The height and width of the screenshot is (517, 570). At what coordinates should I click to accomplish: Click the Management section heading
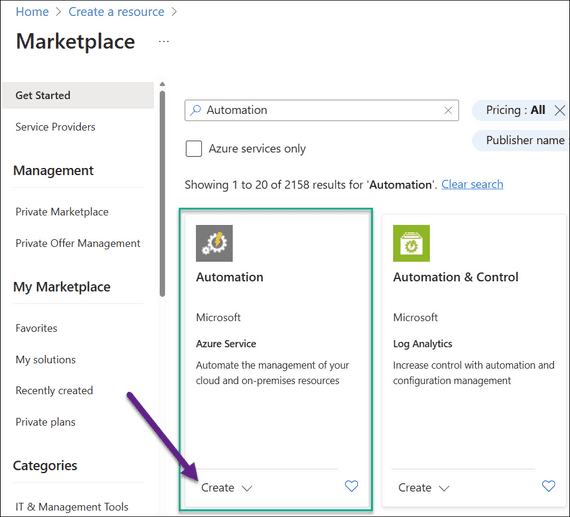[53, 171]
